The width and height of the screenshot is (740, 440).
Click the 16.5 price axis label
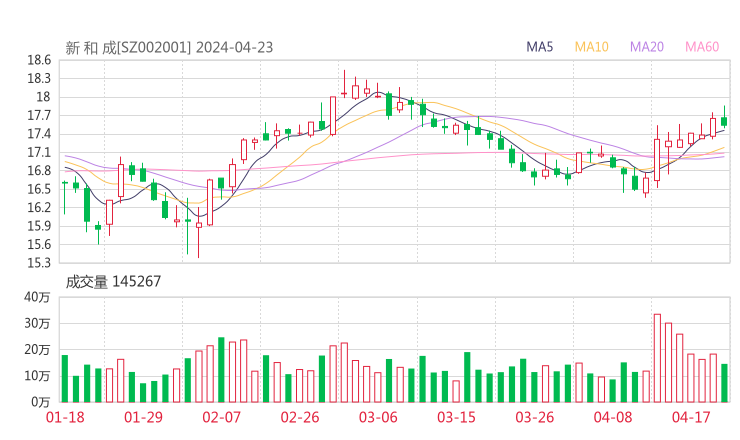[39, 189]
